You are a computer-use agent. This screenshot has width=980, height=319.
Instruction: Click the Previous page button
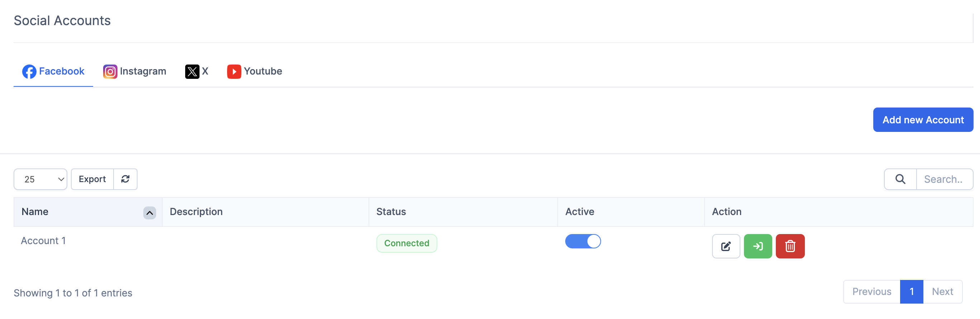pyautogui.click(x=871, y=292)
